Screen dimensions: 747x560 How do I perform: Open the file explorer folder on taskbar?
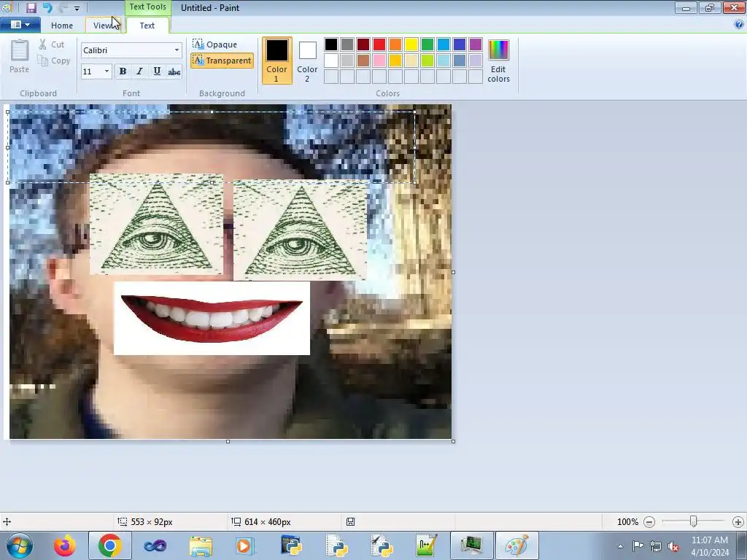201,545
